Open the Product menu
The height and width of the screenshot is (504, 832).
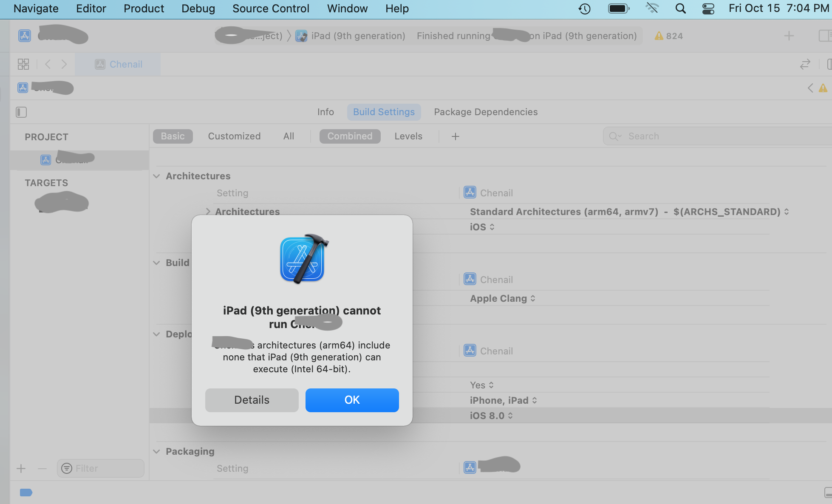[144, 8]
